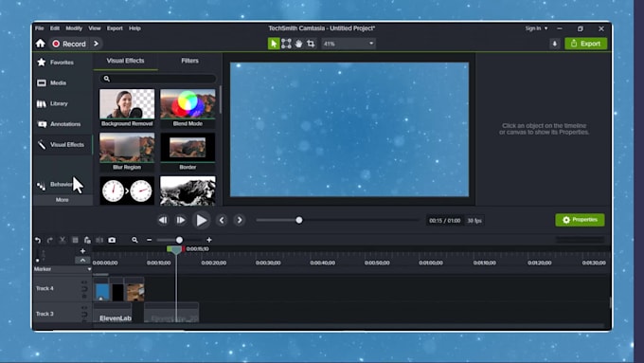Redo the last timeline action
Image resolution: width=644 pixels, height=363 pixels.
pos(49,240)
